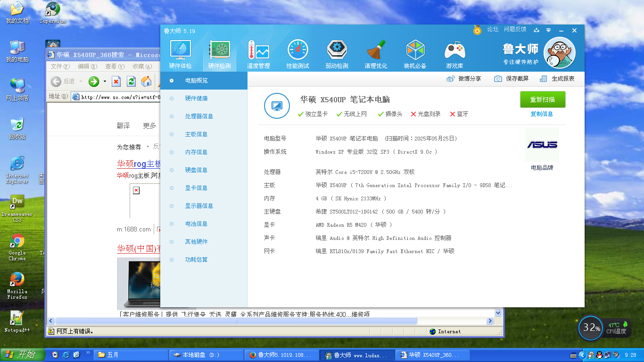Click 问题反馈 feedback link
The image size is (644, 362).
(515, 29)
